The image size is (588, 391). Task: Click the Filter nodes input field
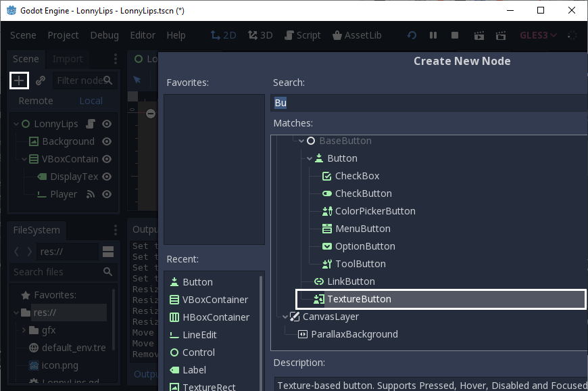point(84,80)
